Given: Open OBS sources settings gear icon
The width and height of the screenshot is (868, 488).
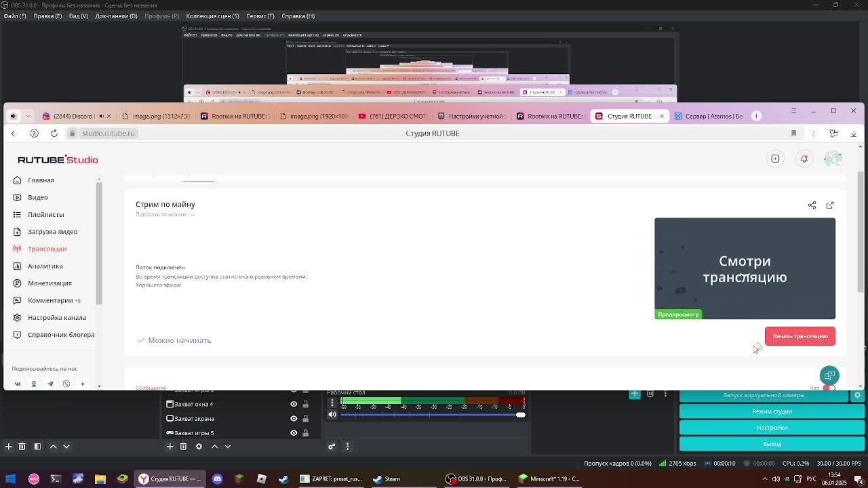Looking at the screenshot, I should point(199,447).
